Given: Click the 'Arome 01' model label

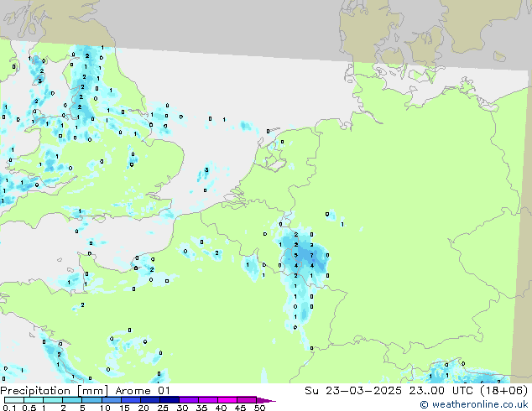Looking at the screenshot, I should [x=142, y=391].
